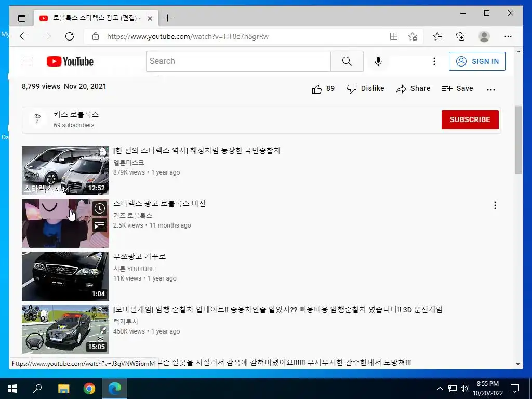Open a new browser tab
The width and height of the screenshot is (532, 399).
[x=167, y=18]
